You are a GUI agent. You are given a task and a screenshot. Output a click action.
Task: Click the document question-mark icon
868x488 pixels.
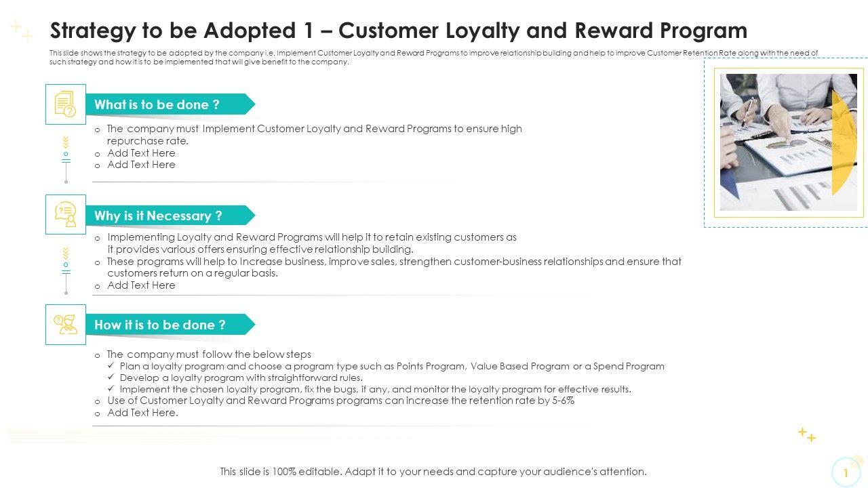tap(66, 104)
